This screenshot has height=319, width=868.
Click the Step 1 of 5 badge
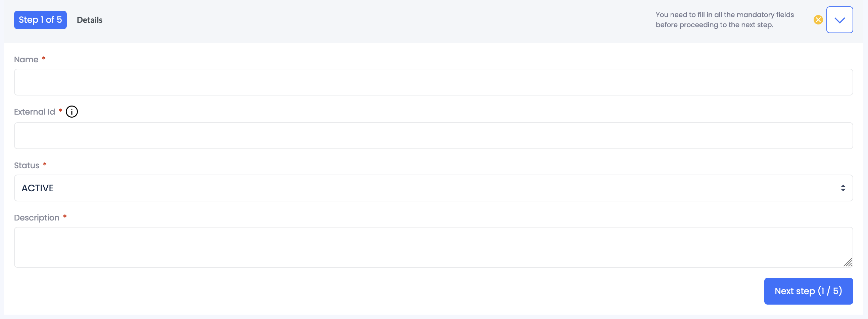click(40, 20)
